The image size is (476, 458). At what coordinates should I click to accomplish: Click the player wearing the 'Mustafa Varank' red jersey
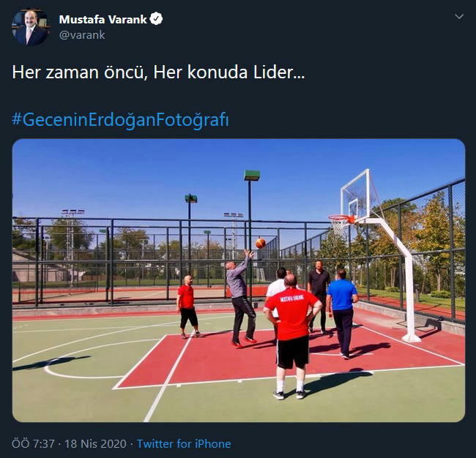292,336
